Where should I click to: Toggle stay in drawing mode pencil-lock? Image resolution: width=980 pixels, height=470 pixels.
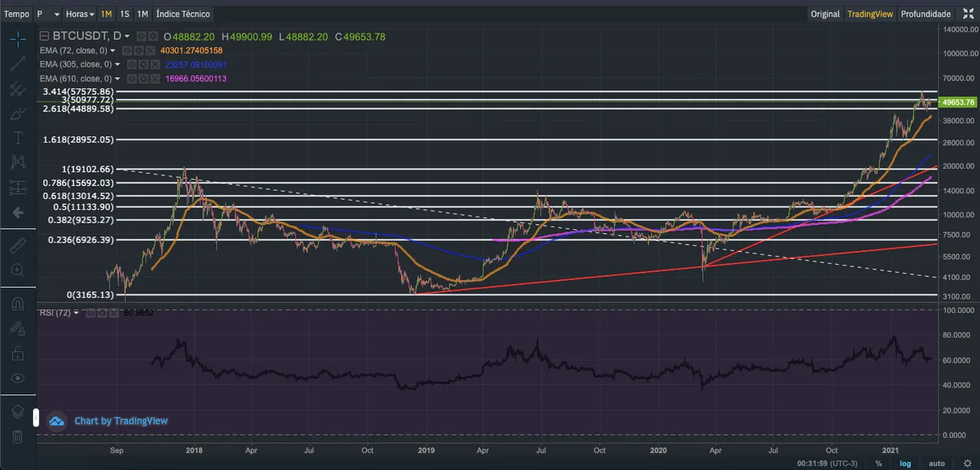[x=18, y=328]
